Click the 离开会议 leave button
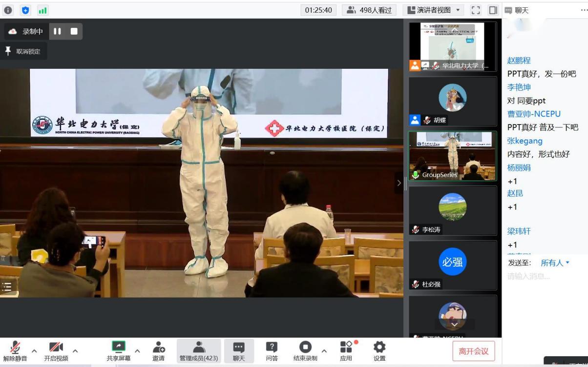The image size is (588, 367). point(474,351)
